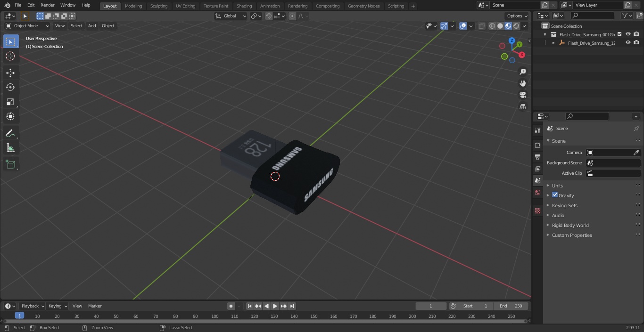644x332 pixels.
Task: Open shading options dropdown arrow
Action: (x=524, y=26)
